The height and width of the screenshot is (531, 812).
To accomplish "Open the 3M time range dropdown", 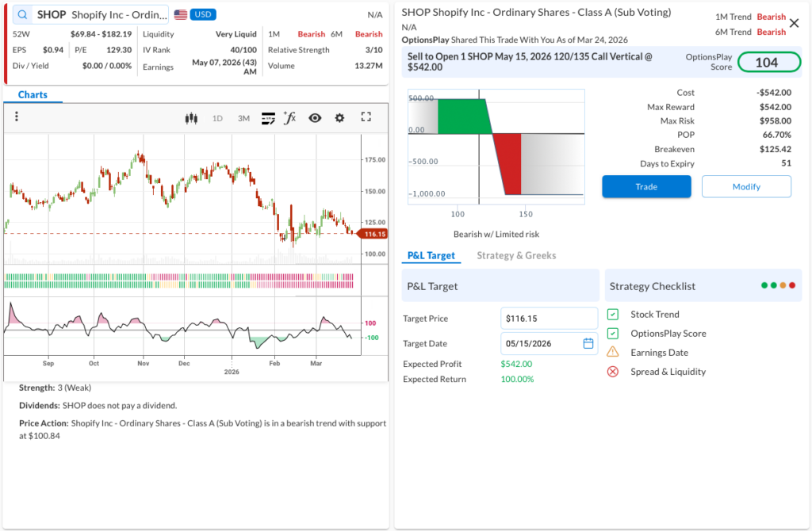I will [x=243, y=118].
